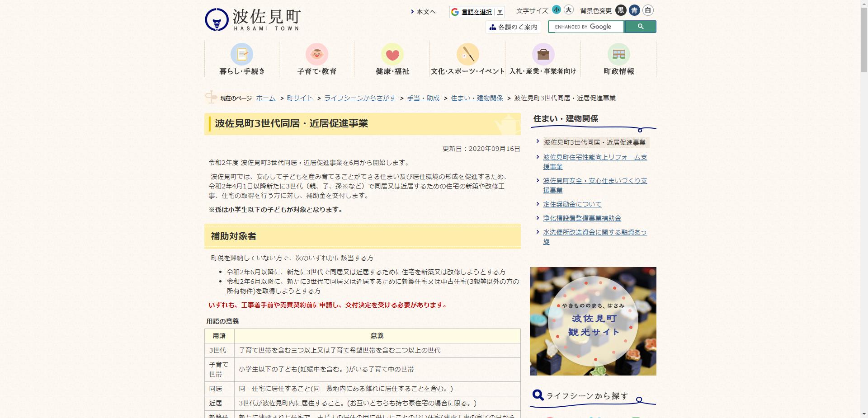Click the 健康・福祉 heart icon
Screen dimensions: 868x418
[393, 55]
